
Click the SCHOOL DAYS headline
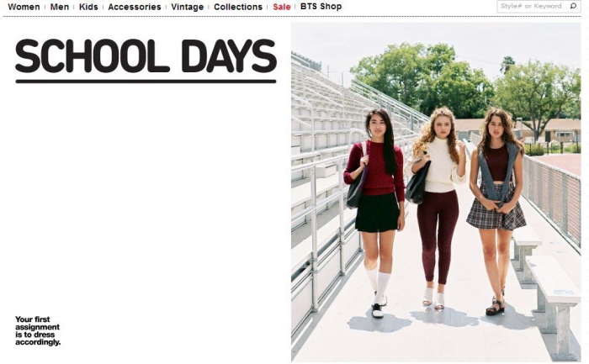coord(146,56)
